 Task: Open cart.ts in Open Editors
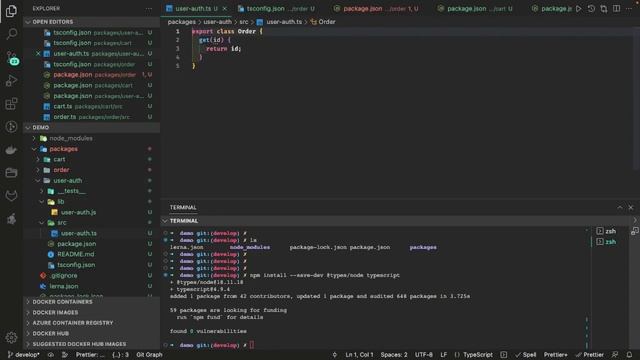point(91,106)
